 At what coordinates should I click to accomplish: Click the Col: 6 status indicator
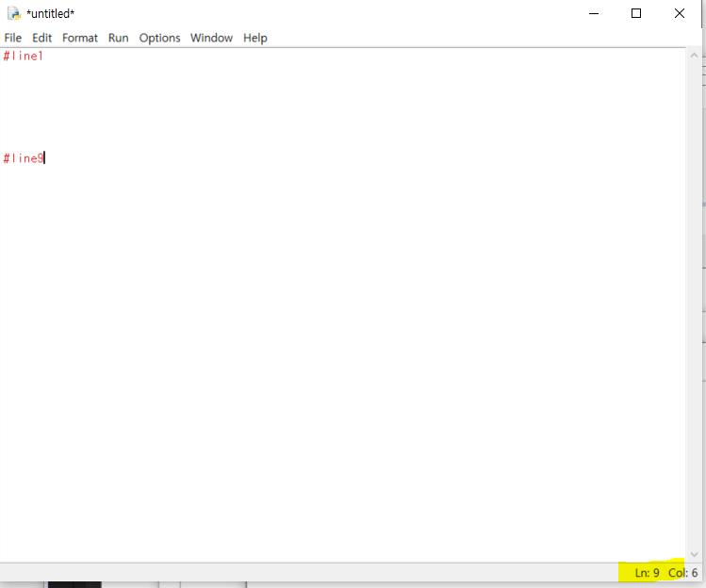tap(683, 573)
